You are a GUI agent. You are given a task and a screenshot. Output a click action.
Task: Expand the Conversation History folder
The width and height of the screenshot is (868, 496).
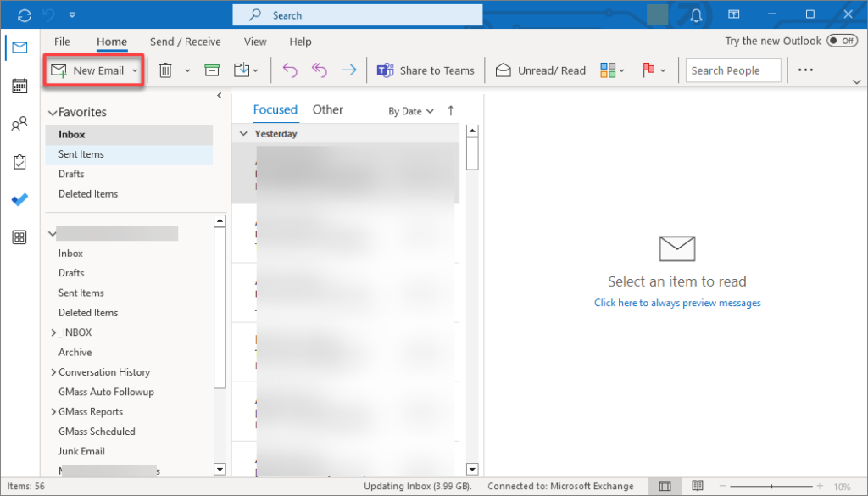pos(53,371)
